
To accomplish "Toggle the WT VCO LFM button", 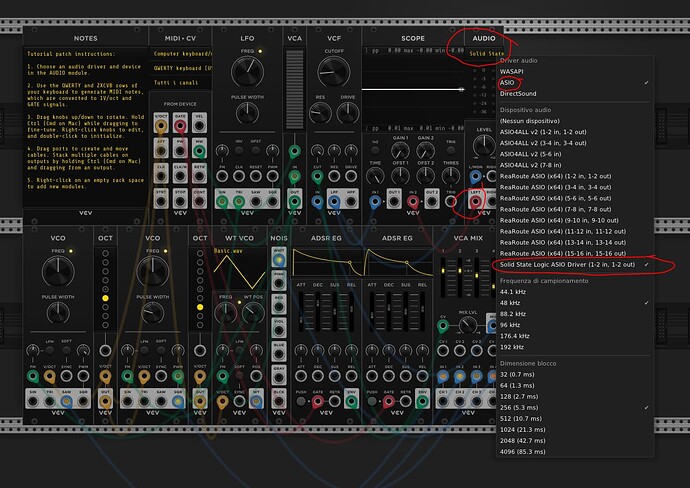I will coord(239,350).
